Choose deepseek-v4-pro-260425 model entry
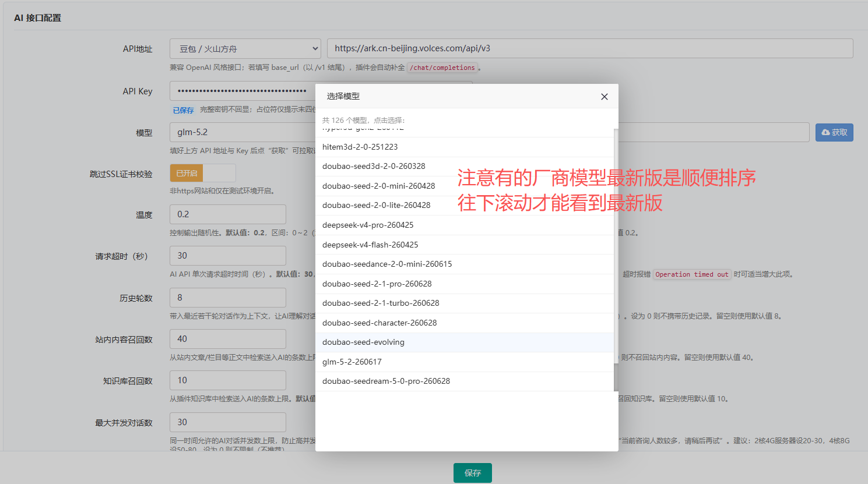Viewport: 868px width, 484px height. (x=465, y=225)
